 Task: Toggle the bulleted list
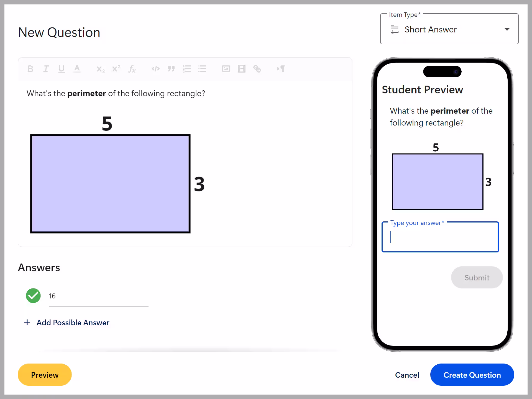click(x=202, y=69)
